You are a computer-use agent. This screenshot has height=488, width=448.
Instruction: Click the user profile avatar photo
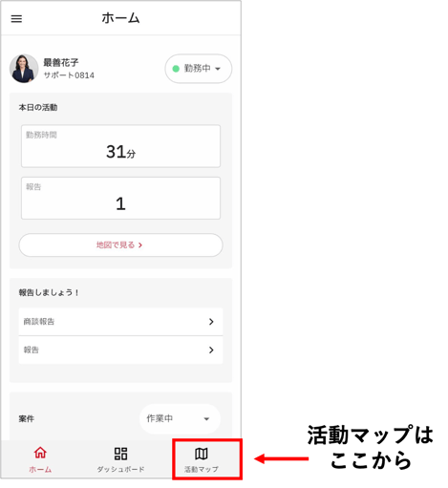coord(24,69)
